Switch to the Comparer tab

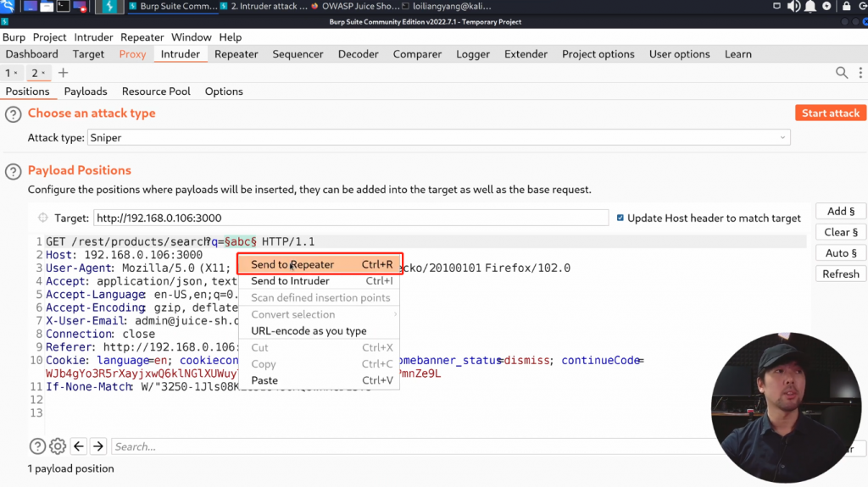pyautogui.click(x=417, y=54)
